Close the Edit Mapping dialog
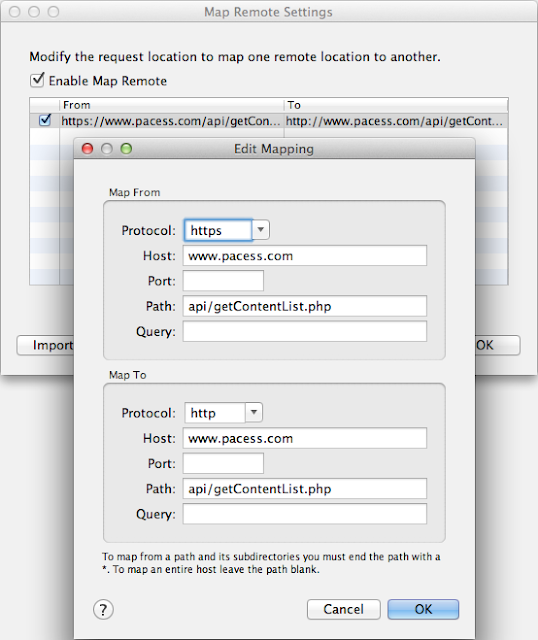Screen dimensions: 538x640 (x=87, y=149)
